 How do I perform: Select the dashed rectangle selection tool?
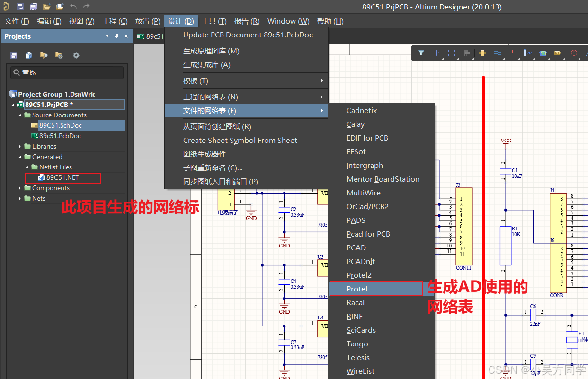click(x=452, y=53)
